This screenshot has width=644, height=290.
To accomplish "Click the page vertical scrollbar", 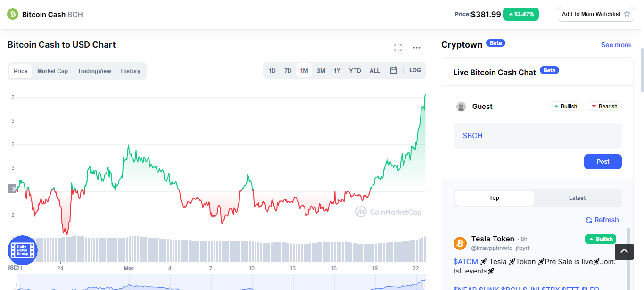I will pyautogui.click(x=642, y=70).
